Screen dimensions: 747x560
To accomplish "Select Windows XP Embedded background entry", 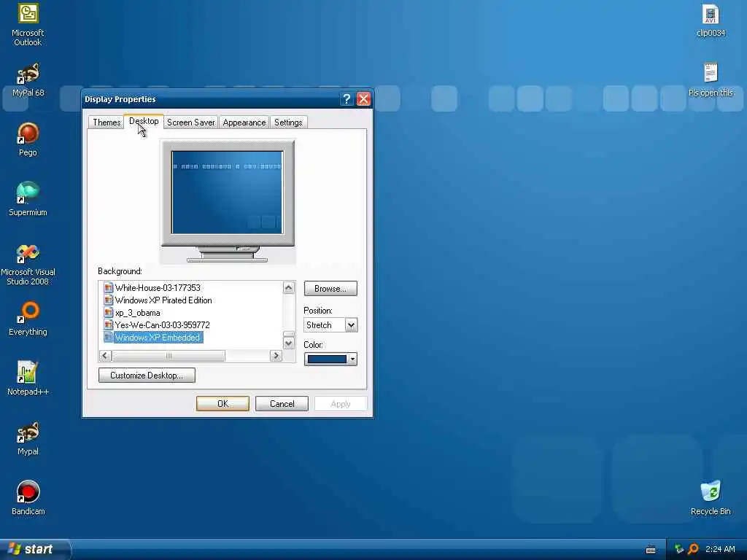I will coord(158,337).
